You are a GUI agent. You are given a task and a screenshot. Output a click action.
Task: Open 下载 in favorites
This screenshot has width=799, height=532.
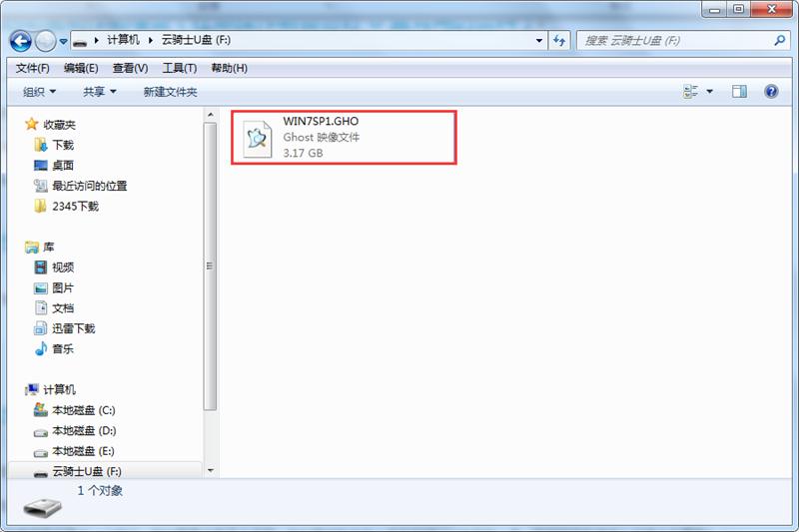point(63,145)
